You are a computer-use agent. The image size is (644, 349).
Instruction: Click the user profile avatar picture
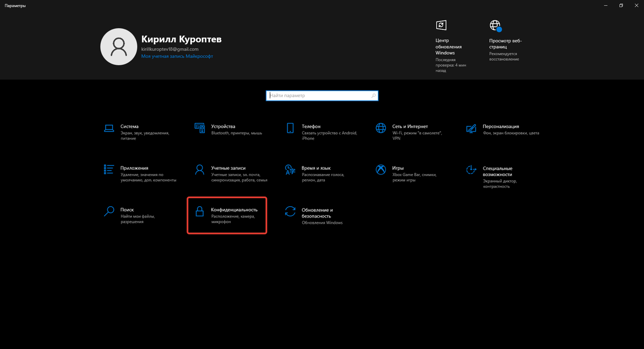pos(118,47)
